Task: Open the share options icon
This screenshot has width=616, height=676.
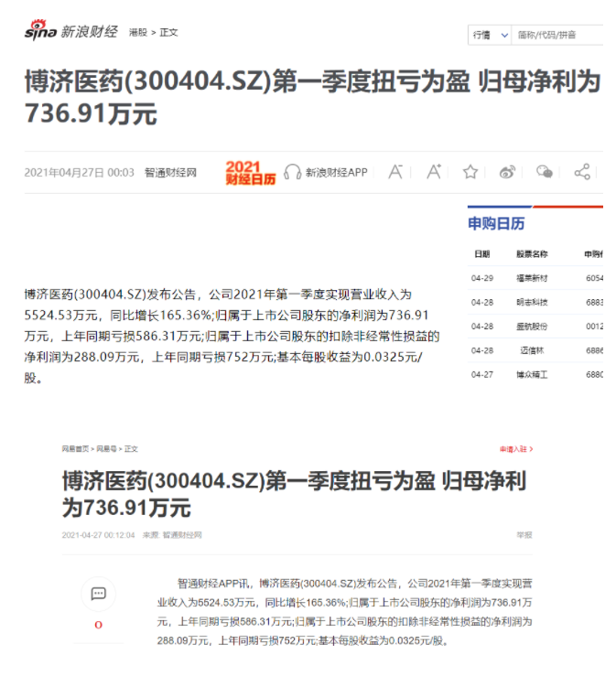Action: (x=582, y=171)
